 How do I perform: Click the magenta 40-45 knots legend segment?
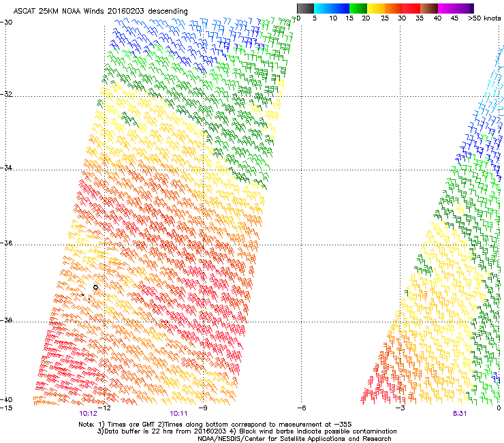(x=447, y=8)
